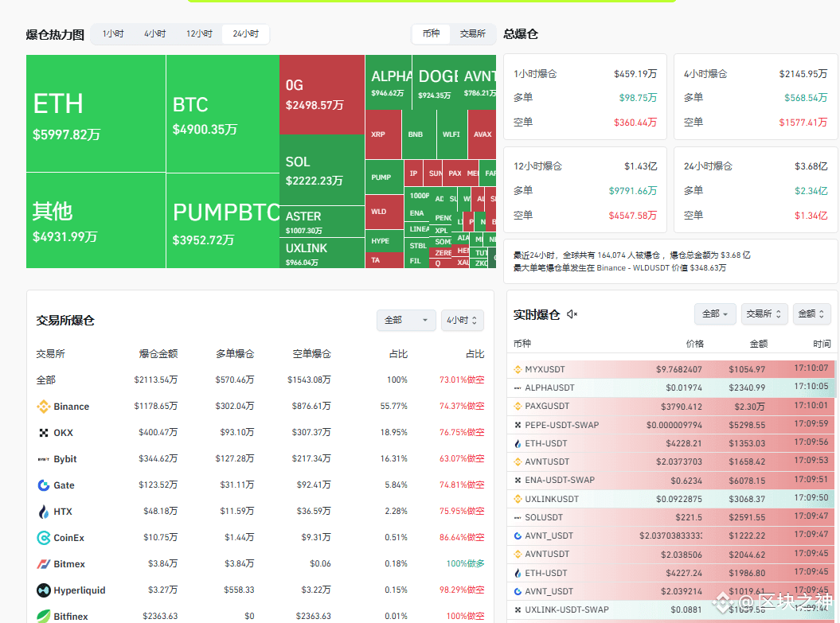Screen dimensions: 840x623
Task: Click the CoinEx exchange logo
Action: (x=43, y=537)
